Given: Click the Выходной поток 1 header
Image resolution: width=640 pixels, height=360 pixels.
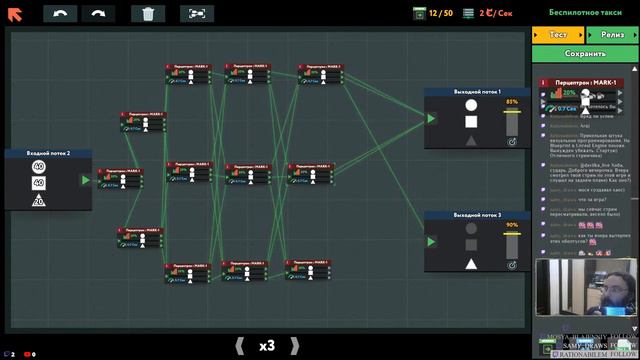Looking at the screenshot, I should [x=477, y=92].
